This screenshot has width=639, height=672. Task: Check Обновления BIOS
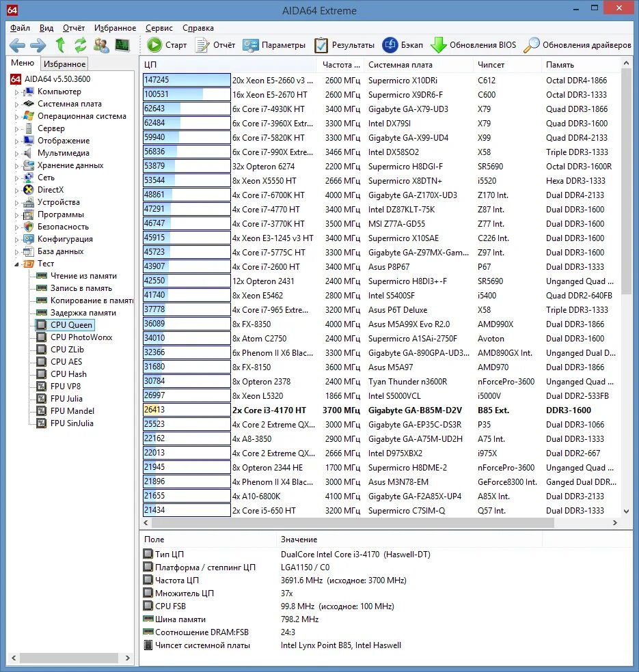pos(474,45)
